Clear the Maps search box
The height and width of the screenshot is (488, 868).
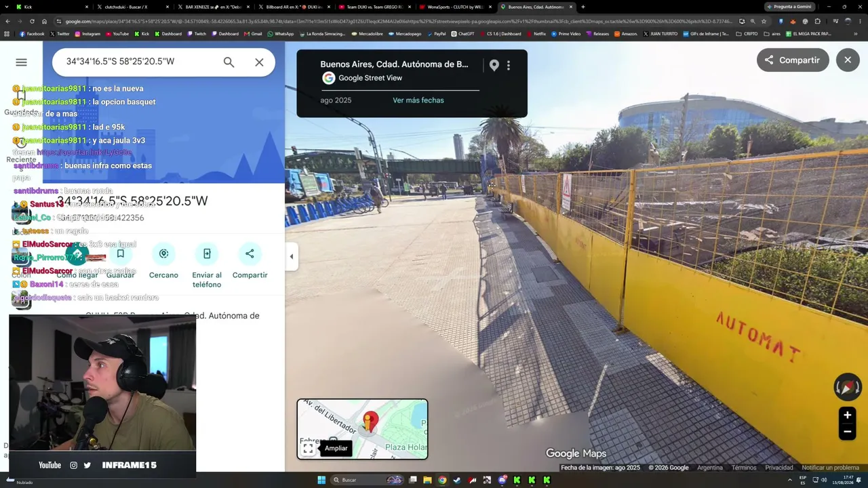click(x=259, y=62)
